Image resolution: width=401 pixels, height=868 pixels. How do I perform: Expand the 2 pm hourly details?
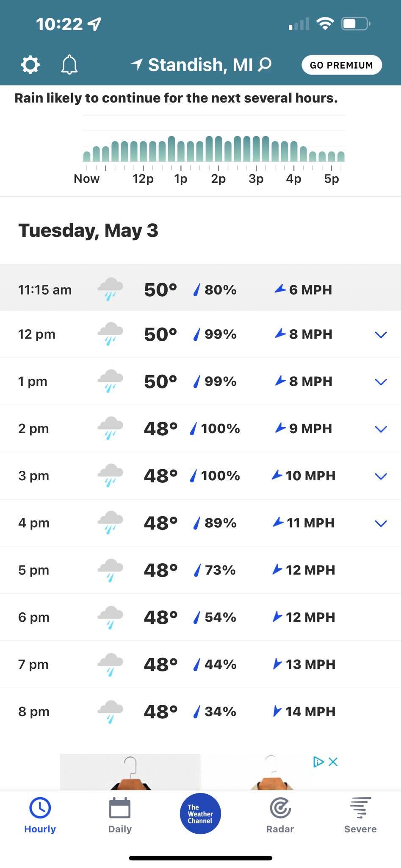tap(381, 429)
